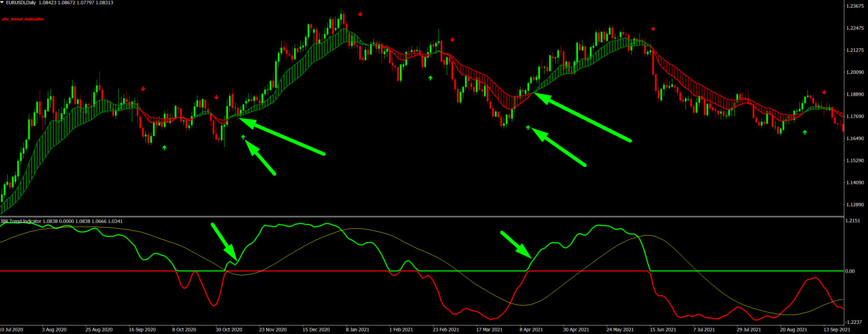Screen dimensions: 868x334
Task: Click the red Jbr_trend_indicator label
Action: click(x=23, y=19)
